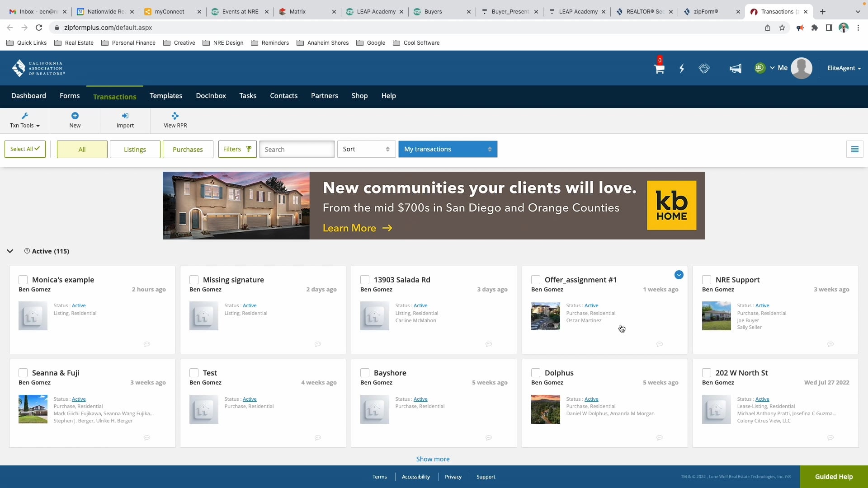Switch to the Templates tab

pos(165,96)
